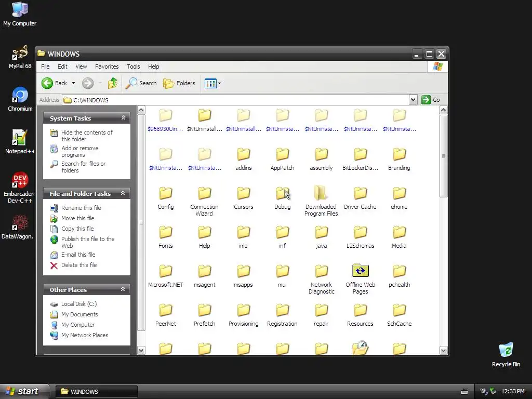Select the Cursors folder

(243, 198)
